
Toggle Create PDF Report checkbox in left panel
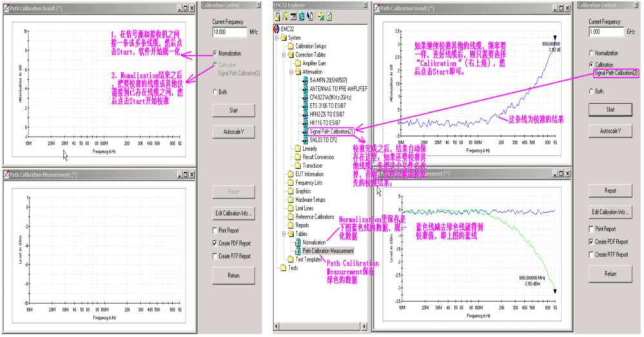point(215,244)
